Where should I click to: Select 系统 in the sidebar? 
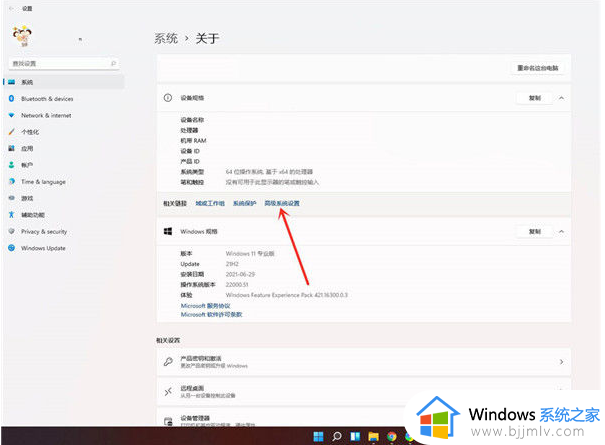point(64,82)
